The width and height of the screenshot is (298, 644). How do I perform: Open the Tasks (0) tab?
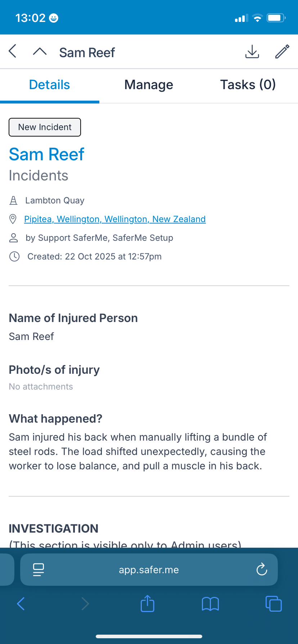pyautogui.click(x=248, y=84)
